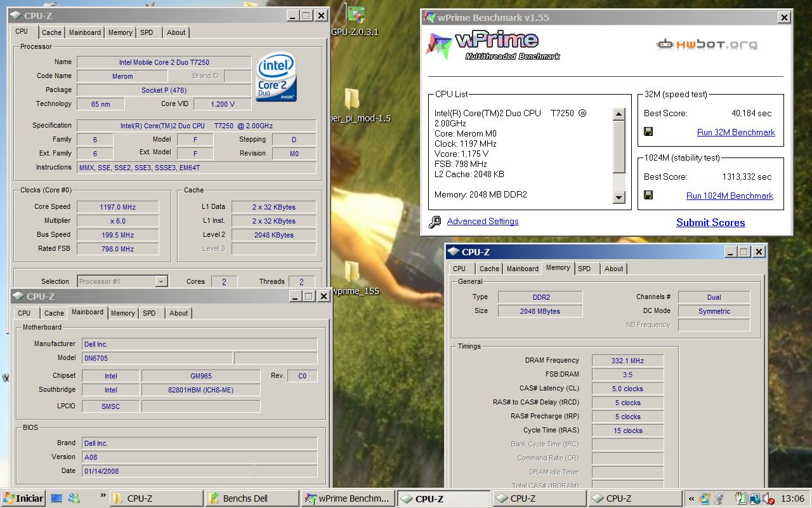Switch to Memory tab in processor window
Viewport: 812px width, 508px height.
[x=121, y=32]
